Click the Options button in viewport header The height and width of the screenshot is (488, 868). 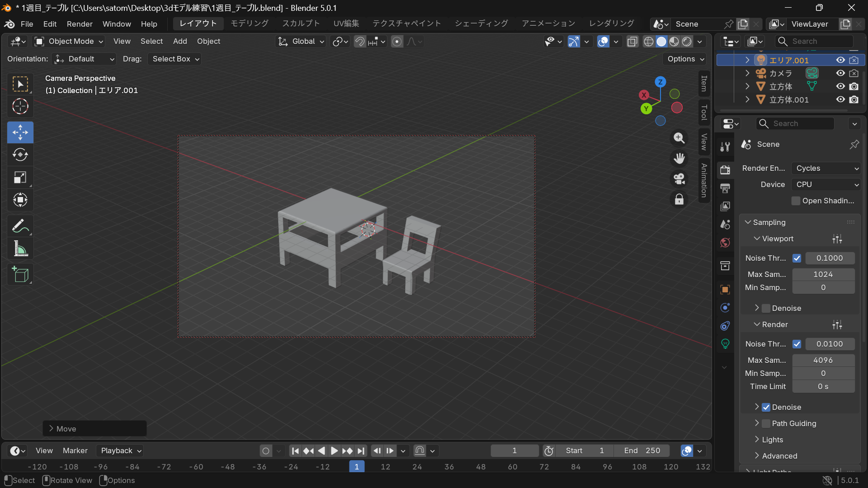[x=685, y=59]
